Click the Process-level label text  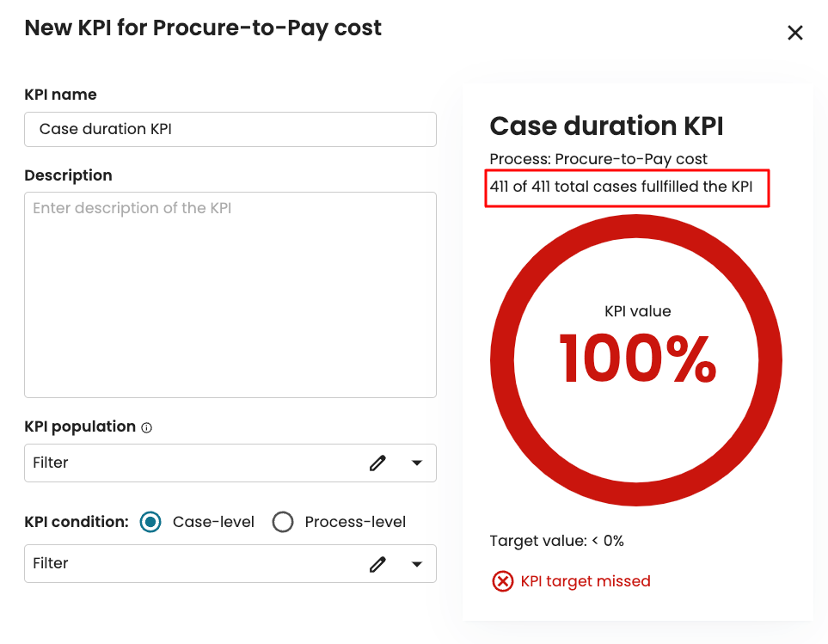pos(355,522)
